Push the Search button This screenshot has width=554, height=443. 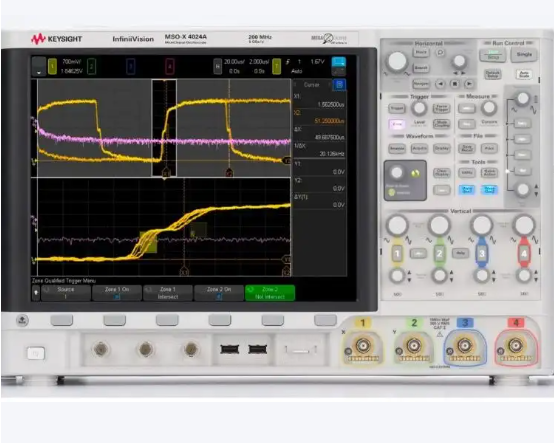tap(421, 68)
